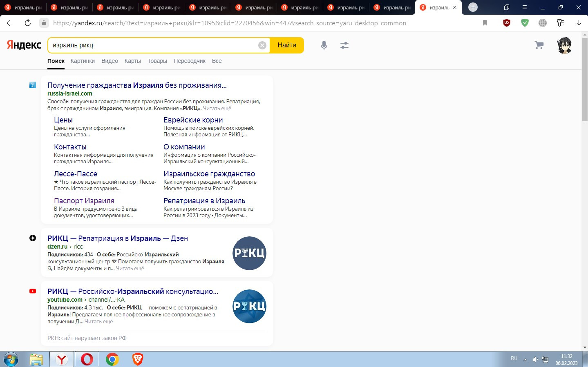This screenshot has height=367, width=588.
Task: Launch Brave from taskbar
Action: pyautogui.click(x=138, y=359)
